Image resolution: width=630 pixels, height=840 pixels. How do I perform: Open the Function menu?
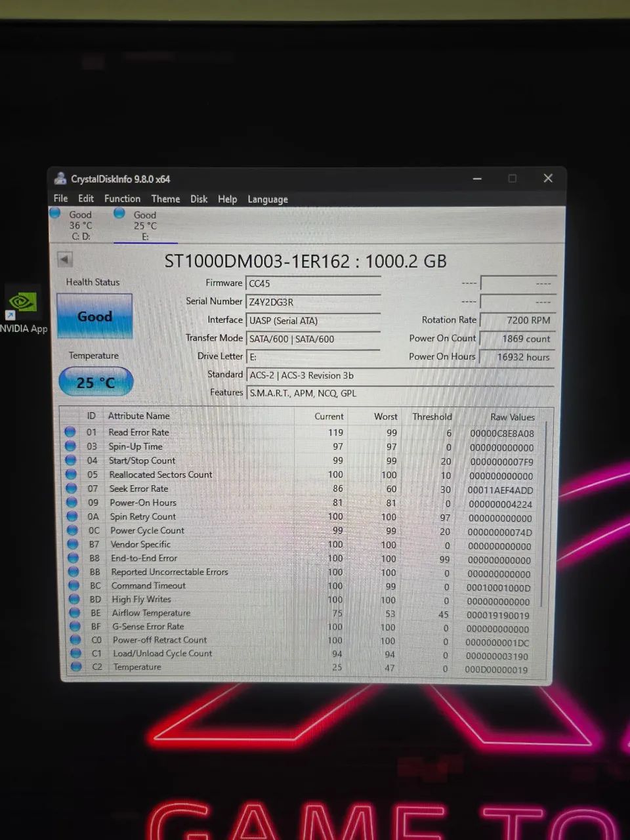122,198
